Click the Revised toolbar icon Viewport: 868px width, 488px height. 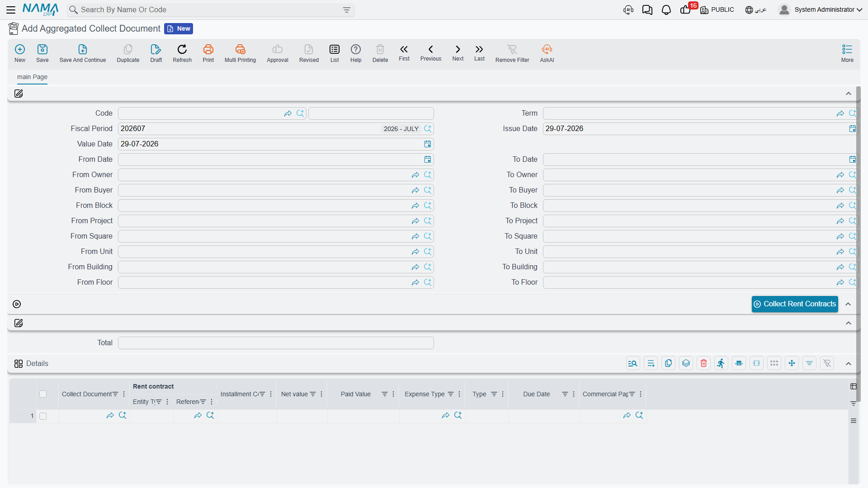click(x=309, y=53)
